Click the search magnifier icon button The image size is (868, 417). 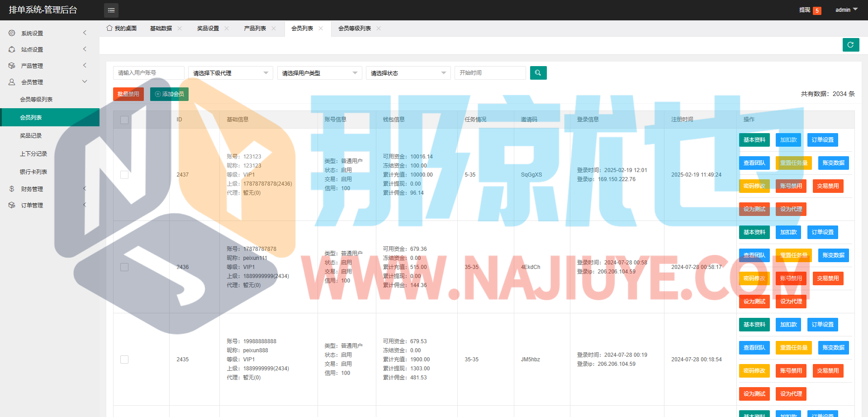[538, 73]
